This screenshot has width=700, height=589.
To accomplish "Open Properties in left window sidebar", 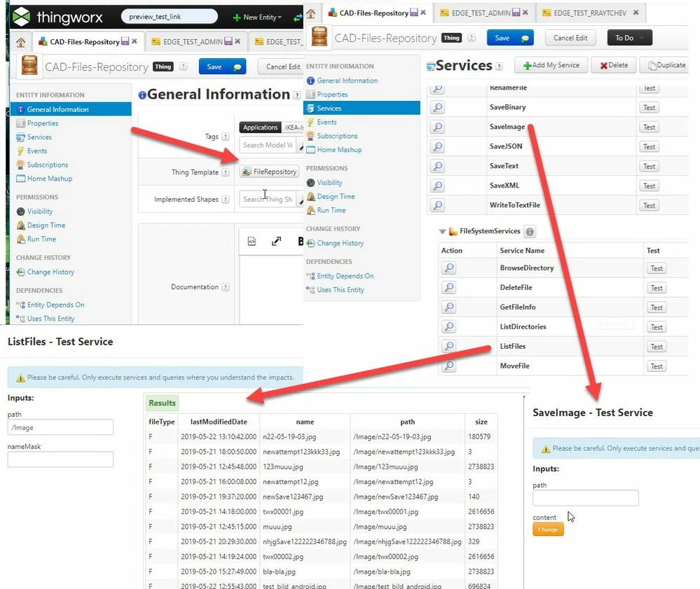I will pos(43,123).
